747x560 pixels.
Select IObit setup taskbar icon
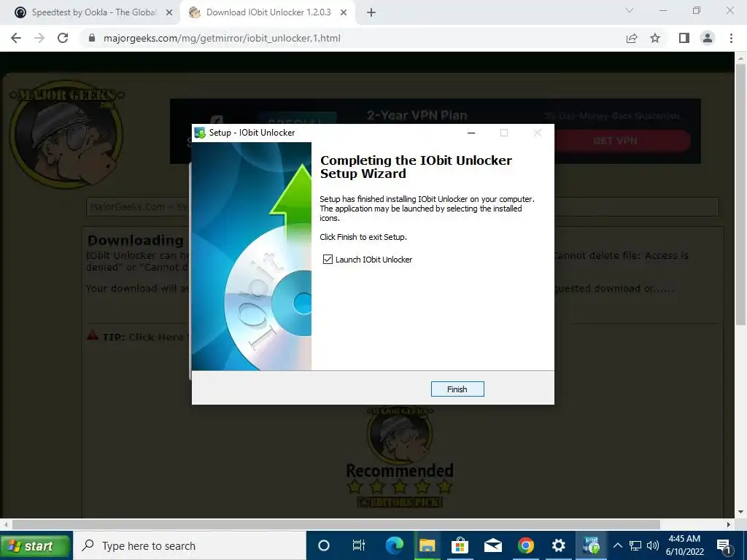(591, 545)
